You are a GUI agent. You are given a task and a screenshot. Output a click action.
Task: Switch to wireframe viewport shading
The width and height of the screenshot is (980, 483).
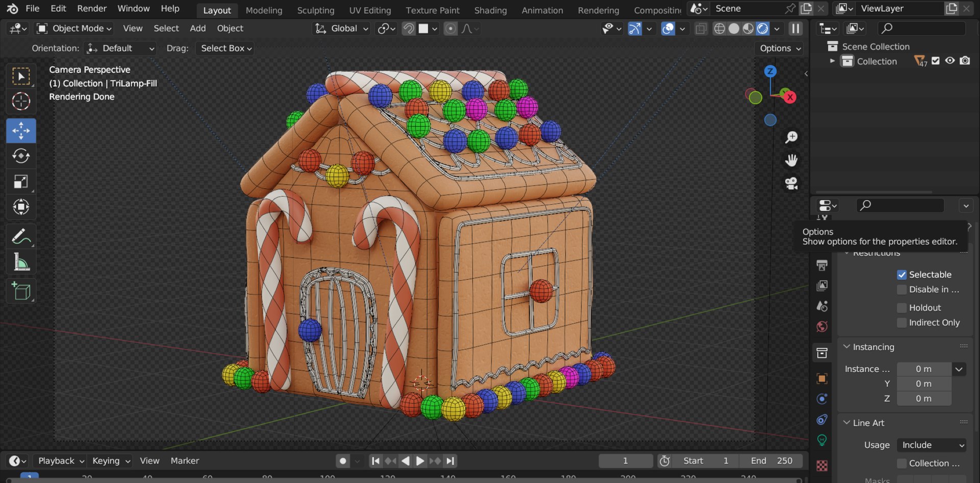pos(719,29)
